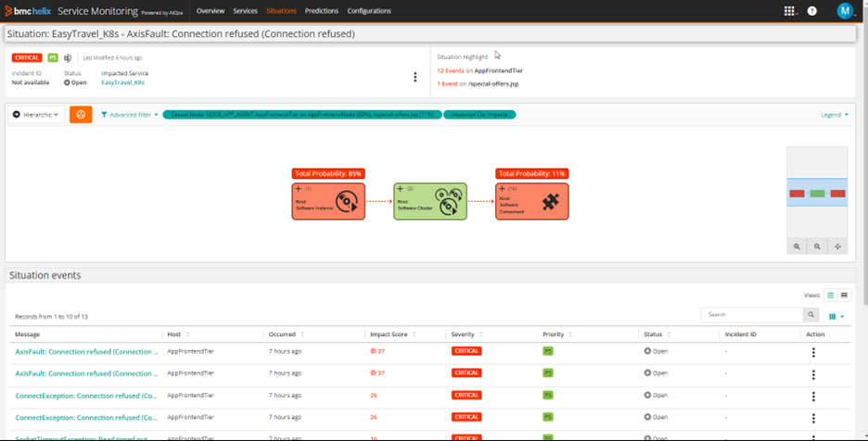
Task: Click the Software Cluster discs icon
Action: point(449,201)
